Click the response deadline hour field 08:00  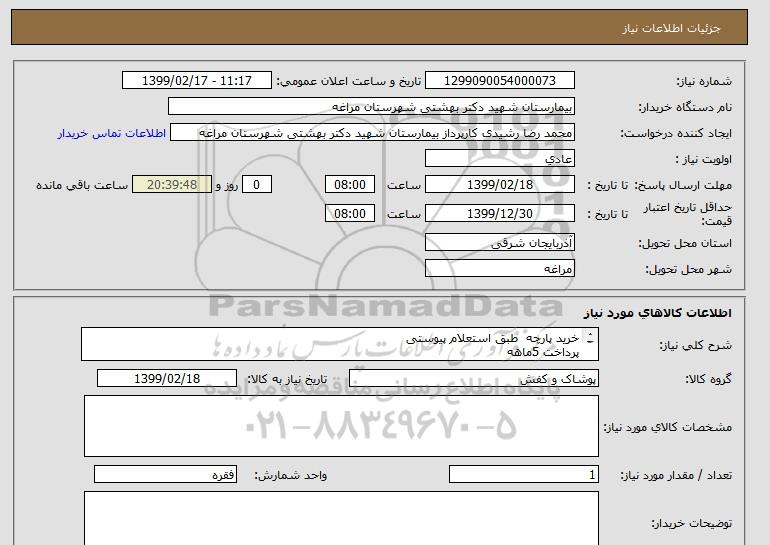click(351, 185)
